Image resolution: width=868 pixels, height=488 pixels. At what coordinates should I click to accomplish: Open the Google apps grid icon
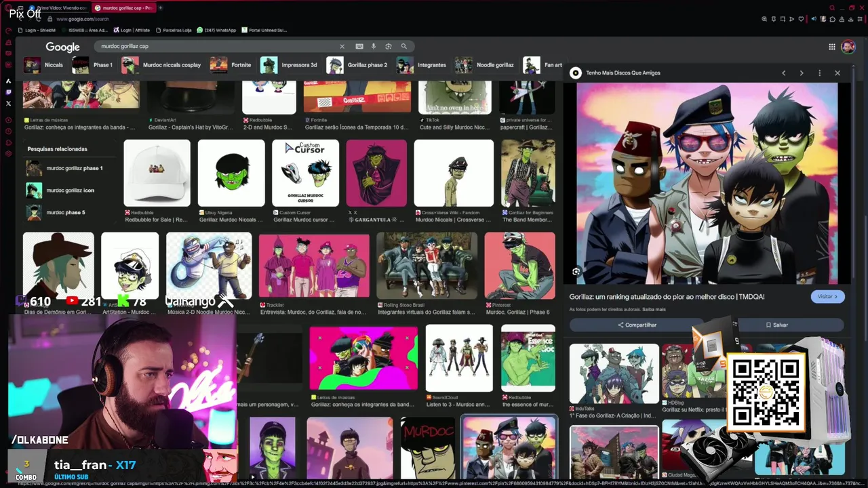(x=832, y=47)
